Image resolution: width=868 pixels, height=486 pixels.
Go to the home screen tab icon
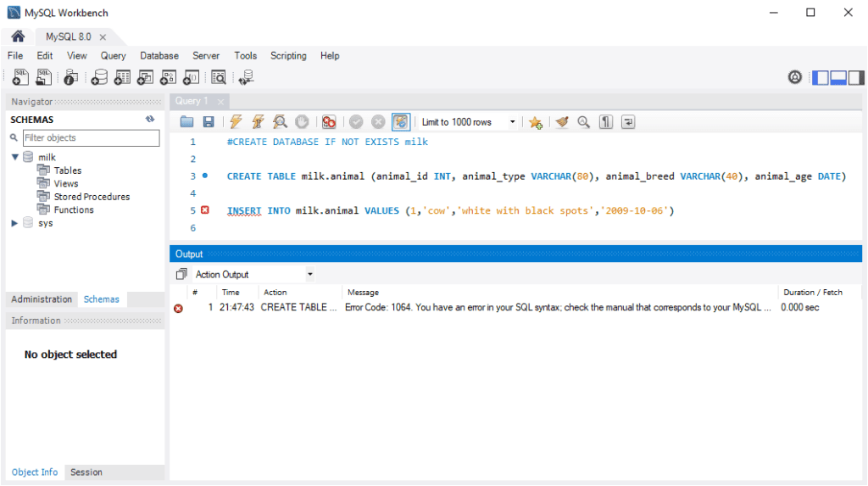click(18, 37)
